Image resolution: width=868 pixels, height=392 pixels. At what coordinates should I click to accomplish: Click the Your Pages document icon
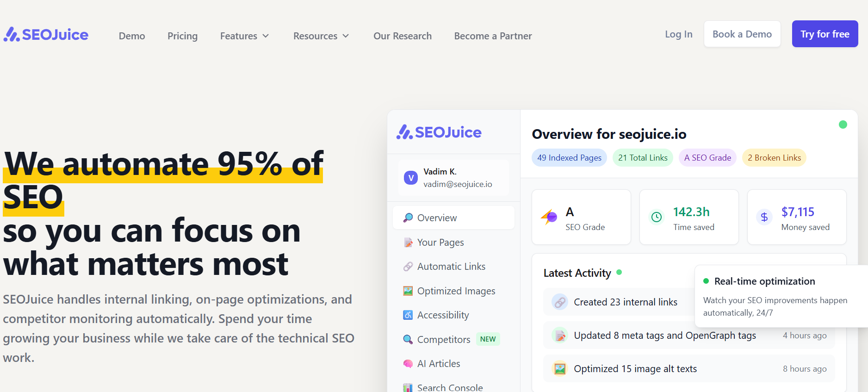(408, 243)
